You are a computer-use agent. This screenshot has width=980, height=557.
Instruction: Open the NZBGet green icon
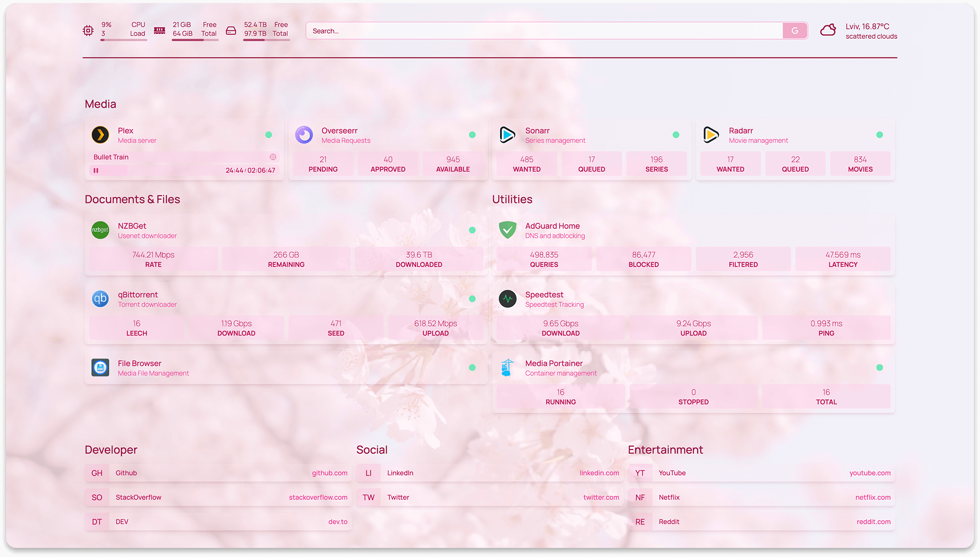[x=100, y=230]
